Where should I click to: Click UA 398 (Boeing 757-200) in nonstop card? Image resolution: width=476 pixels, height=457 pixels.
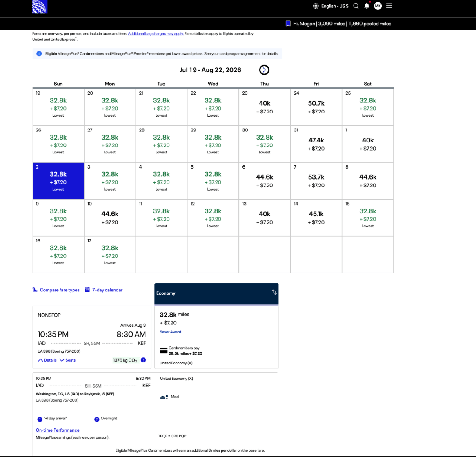pos(59,351)
